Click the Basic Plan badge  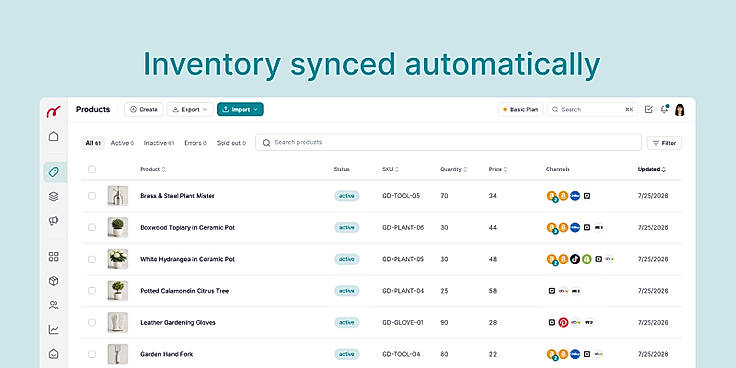[x=521, y=109]
